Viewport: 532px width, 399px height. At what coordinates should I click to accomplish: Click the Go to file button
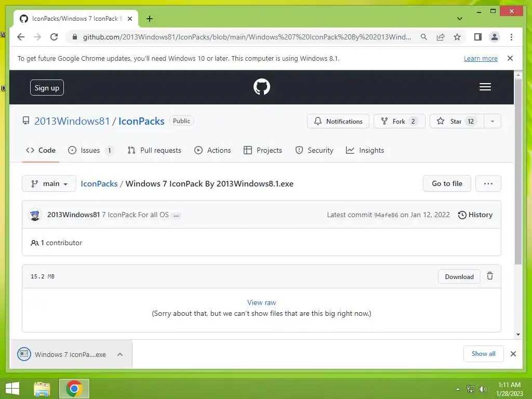(x=447, y=183)
